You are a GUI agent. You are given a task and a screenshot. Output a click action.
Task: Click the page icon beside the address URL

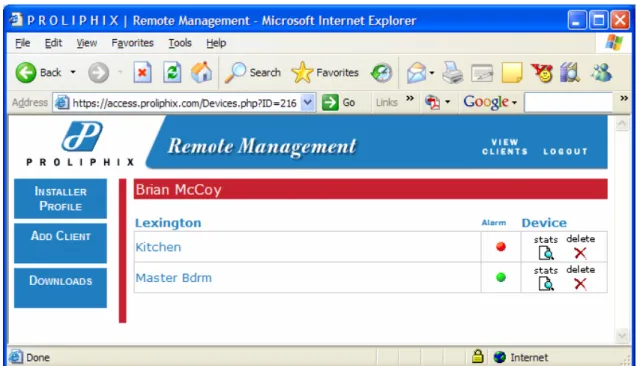[62, 102]
